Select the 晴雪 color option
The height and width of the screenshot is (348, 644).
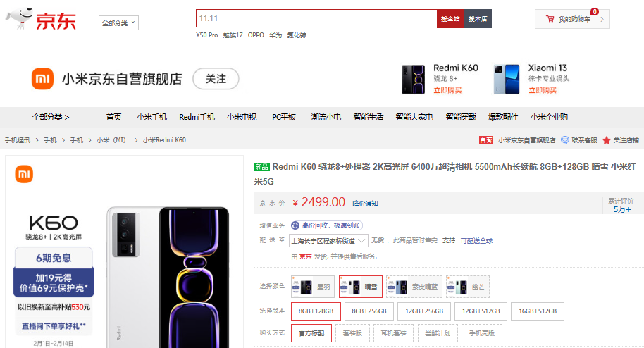click(361, 287)
